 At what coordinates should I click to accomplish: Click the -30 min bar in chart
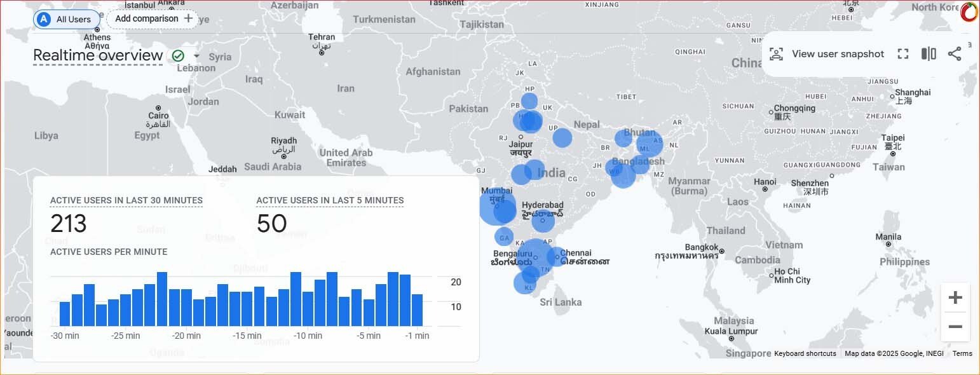64,314
